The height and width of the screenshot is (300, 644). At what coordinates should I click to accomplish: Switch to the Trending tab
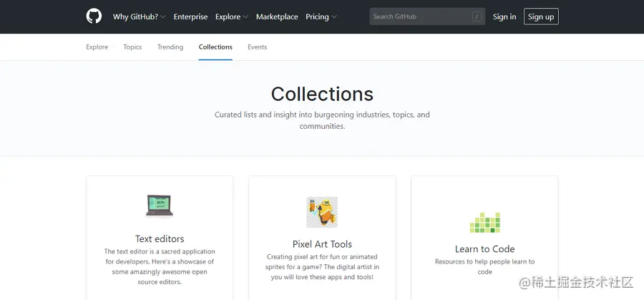click(x=170, y=47)
